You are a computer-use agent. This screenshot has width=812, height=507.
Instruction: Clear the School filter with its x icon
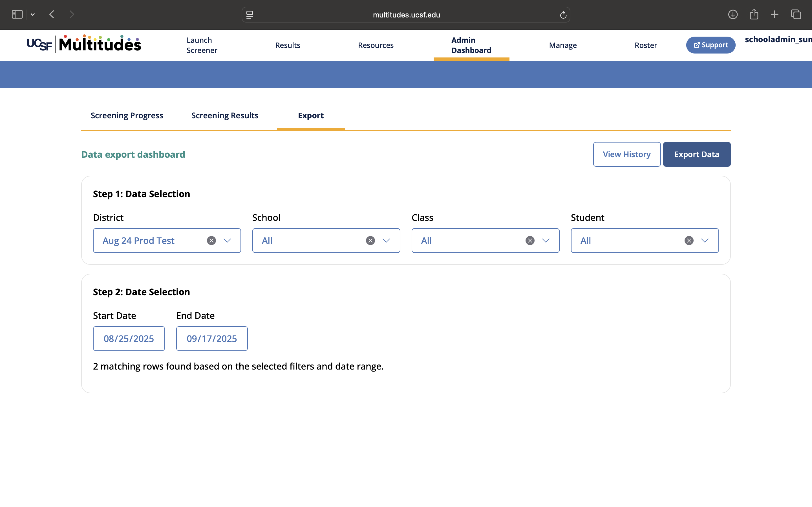pos(370,241)
